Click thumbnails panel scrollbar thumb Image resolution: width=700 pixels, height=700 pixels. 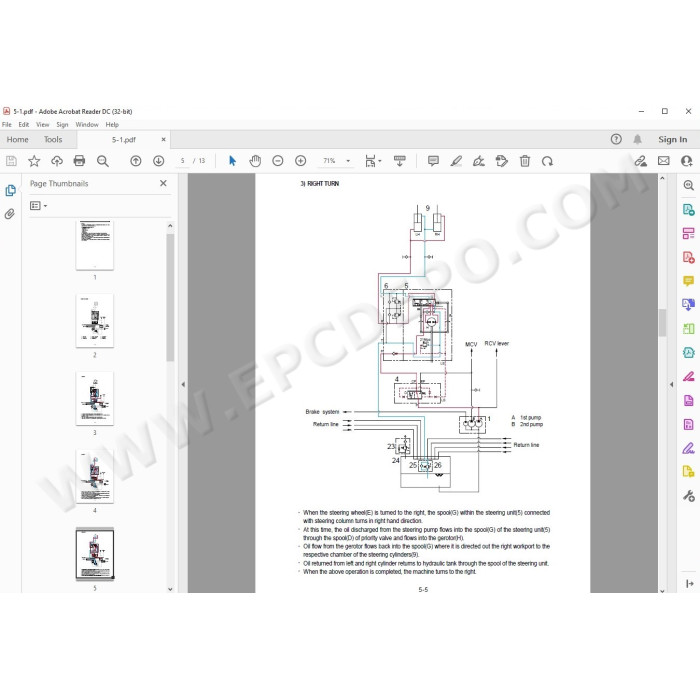pyautogui.click(x=170, y=297)
